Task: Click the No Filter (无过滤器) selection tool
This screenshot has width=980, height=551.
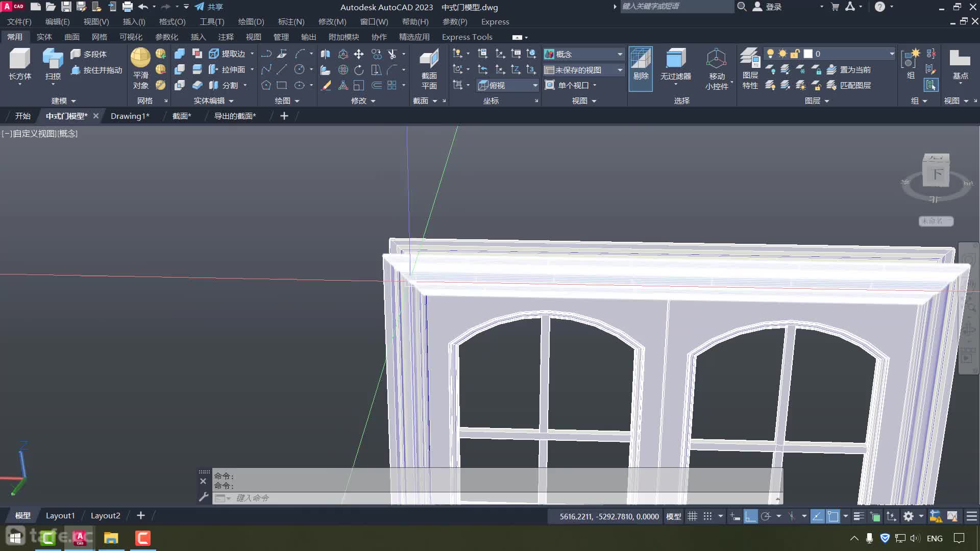Action: (x=675, y=65)
